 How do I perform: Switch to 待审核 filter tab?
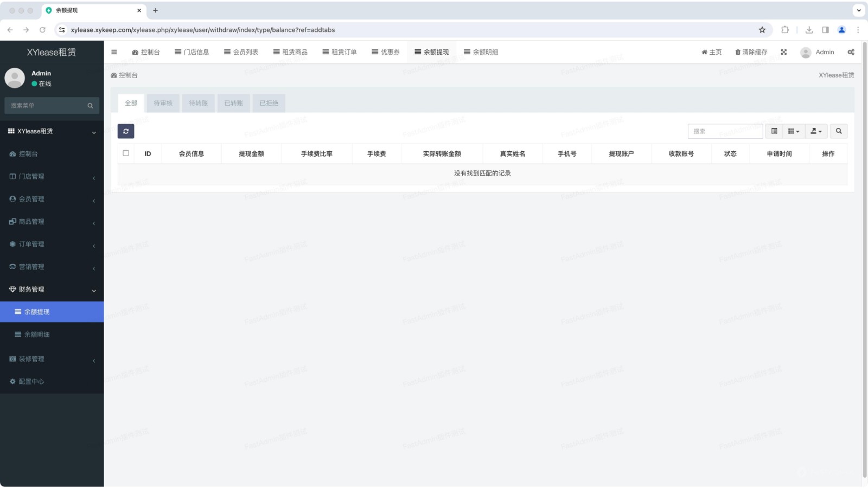click(163, 103)
